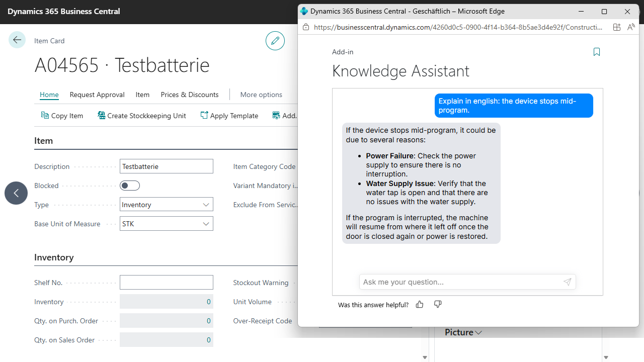
Task: Collapse the Picture section chevron
Action: (x=478, y=332)
